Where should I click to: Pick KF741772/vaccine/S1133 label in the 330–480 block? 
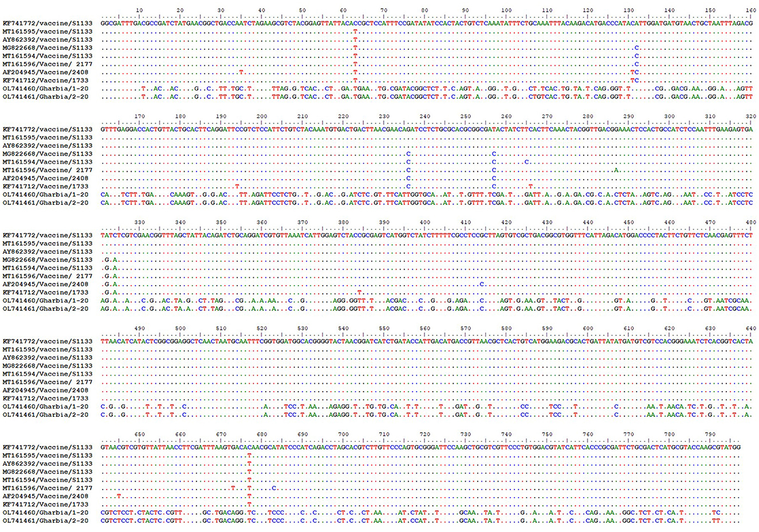[48, 235]
